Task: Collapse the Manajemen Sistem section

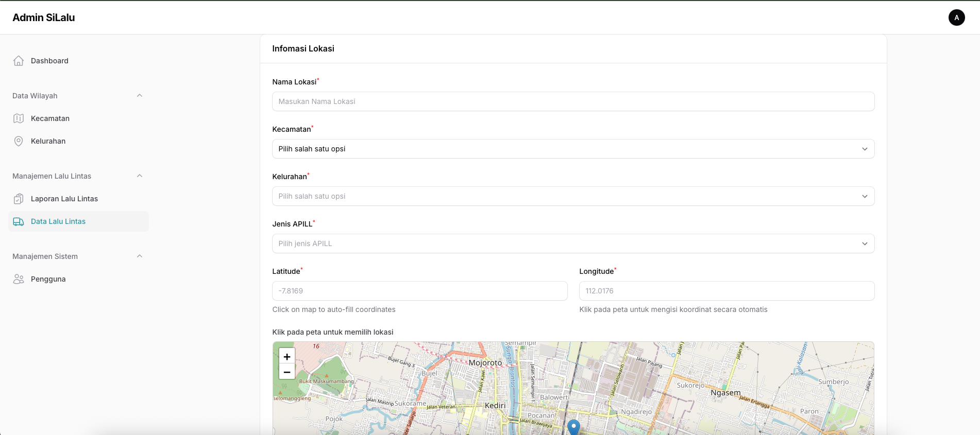Action: coord(139,256)
